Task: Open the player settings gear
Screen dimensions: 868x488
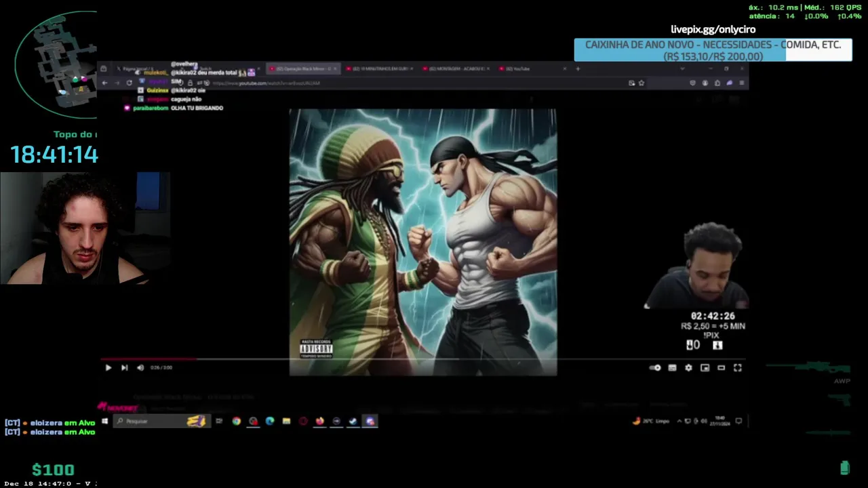Action: click(688, 367)
